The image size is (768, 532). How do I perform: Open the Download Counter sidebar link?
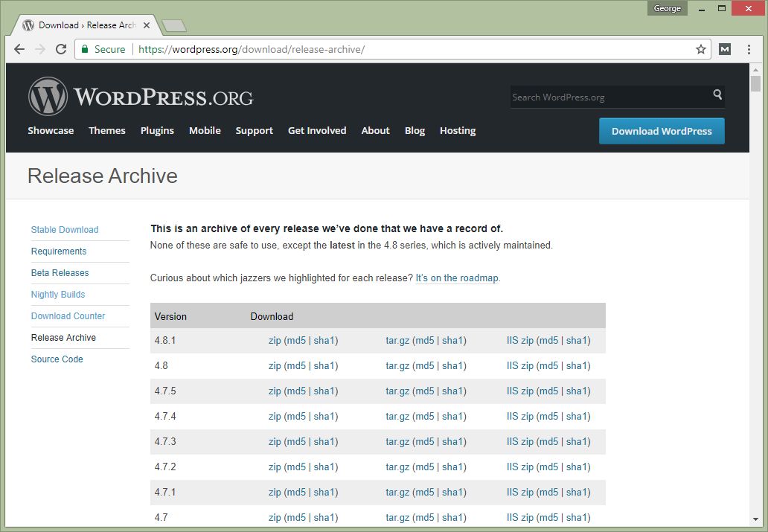68,316
